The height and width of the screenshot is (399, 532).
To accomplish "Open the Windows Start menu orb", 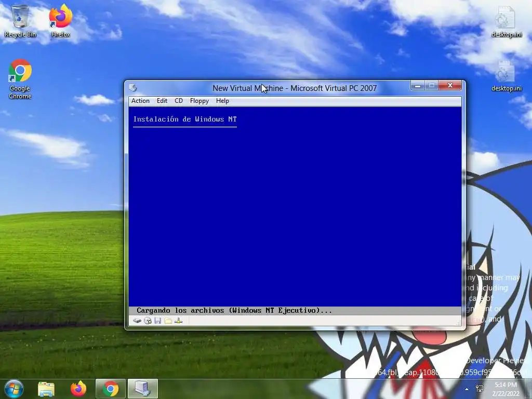I will coord(14,389).
